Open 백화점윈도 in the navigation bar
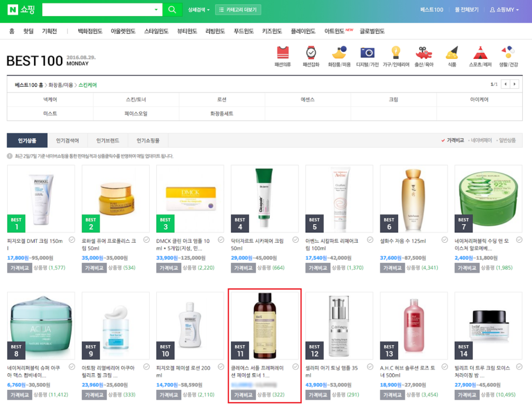This screenshot has height=408, width=532. point(90,31)
